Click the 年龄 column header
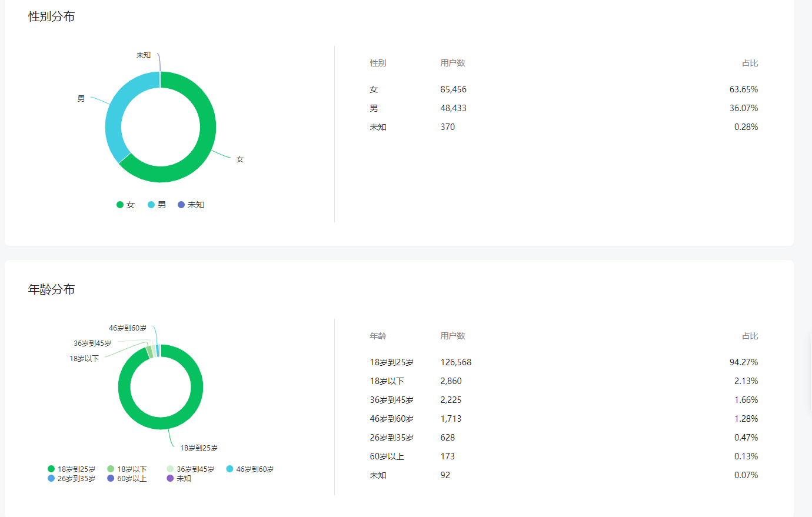 tap(378, 336)
